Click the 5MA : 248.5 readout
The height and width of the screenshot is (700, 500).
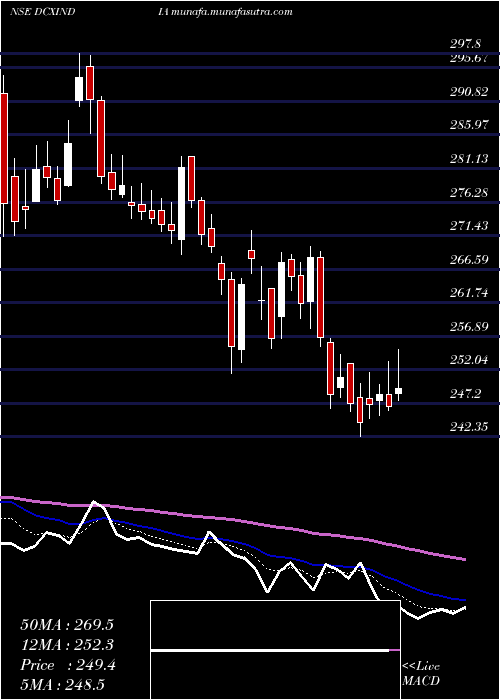(62, 685)
